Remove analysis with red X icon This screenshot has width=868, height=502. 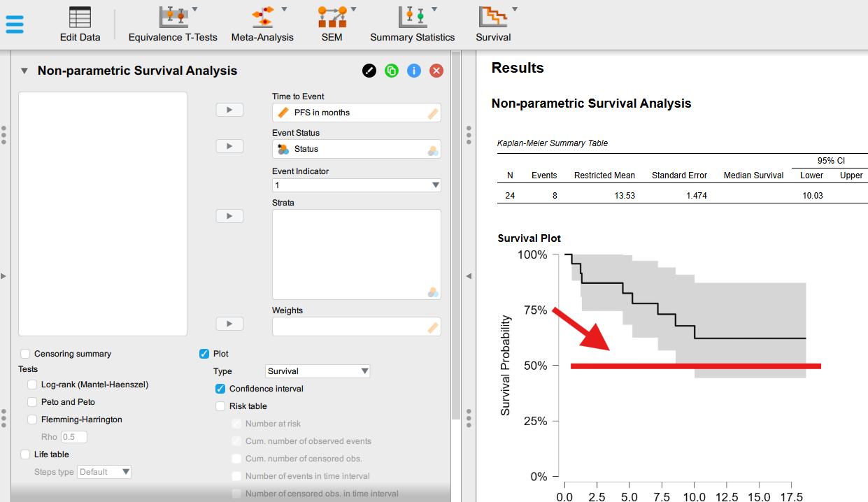tap(436, 71)
